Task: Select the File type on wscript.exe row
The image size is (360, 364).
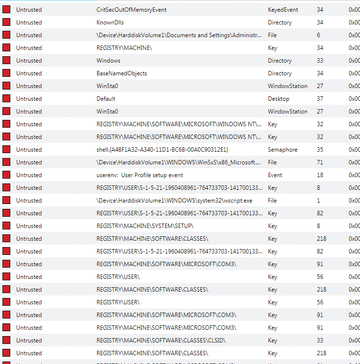Action: pyautogui.click(x=272, y=200)
